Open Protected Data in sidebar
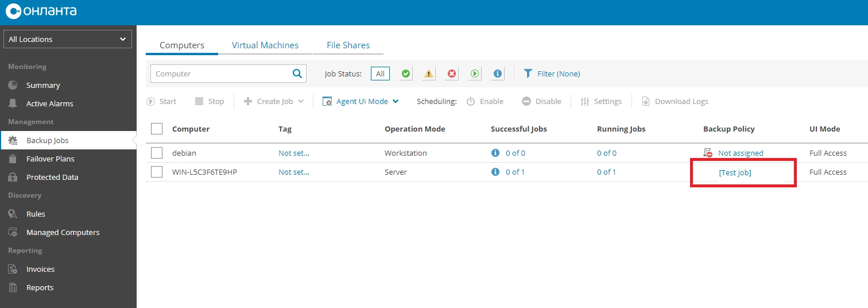868x308 pixels. click(x=52, y=177)
